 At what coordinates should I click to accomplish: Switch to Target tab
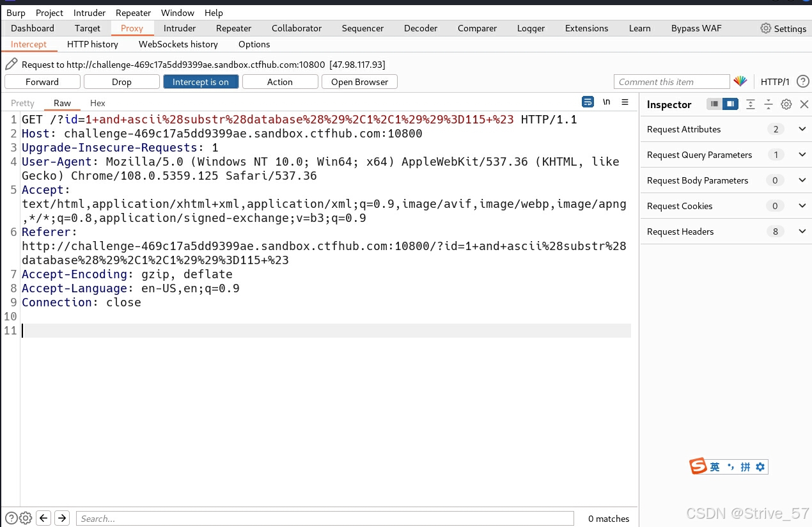(x=88, y=28)
